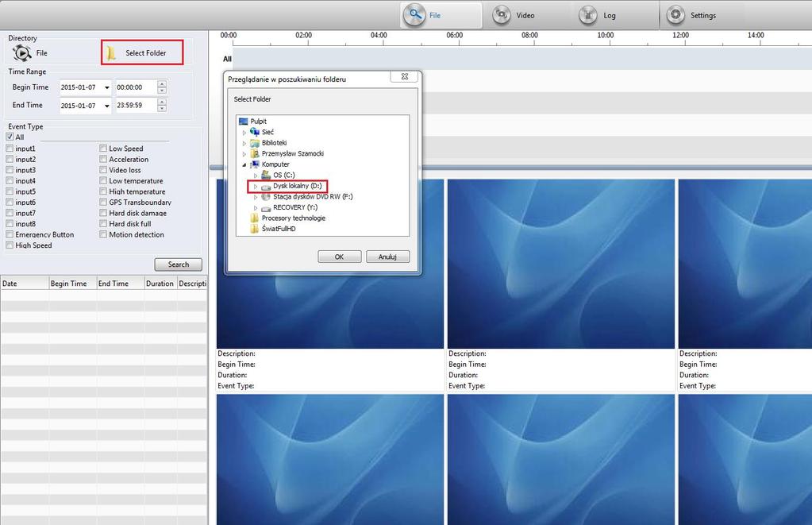Expand the Dysk lokalny (D:) node
The width and height of the screenshot is (812, 525).
pyautogui.click(x=256, y=186)
